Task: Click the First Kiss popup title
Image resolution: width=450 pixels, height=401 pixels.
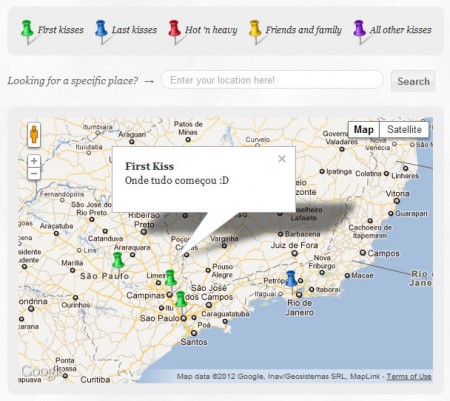Action: pos(149,166)
